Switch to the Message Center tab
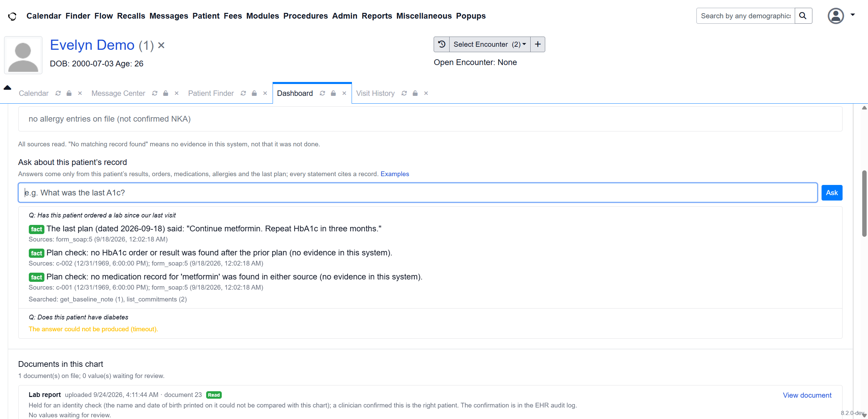This screenshot has width=868, height=419. 118,93
